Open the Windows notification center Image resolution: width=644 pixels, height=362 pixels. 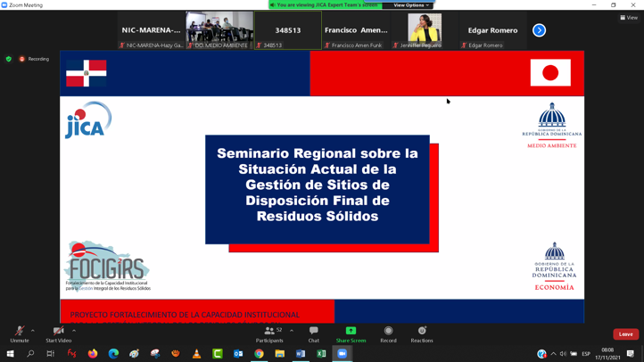(x=631, y=353)
